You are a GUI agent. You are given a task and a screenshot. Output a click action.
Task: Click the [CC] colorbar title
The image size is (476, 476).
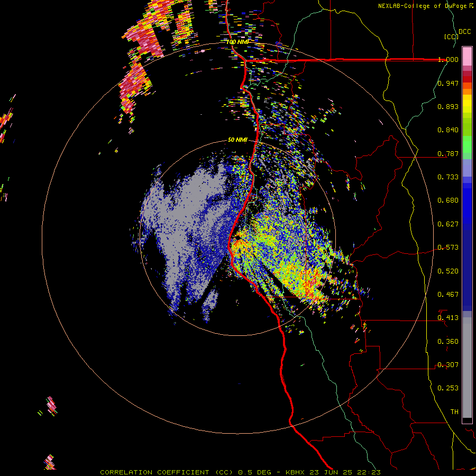point(451,36)
